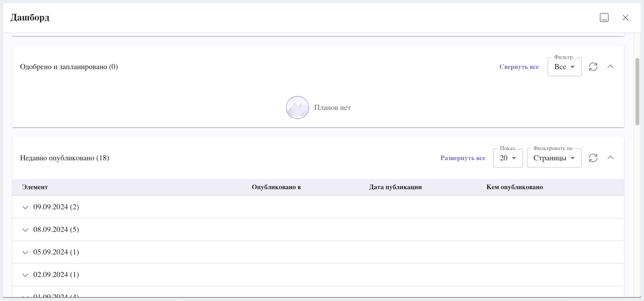Screen dimensions: 644x301
Task: Open the Фильтровать по Страницы dropdown
Action: 554,158
